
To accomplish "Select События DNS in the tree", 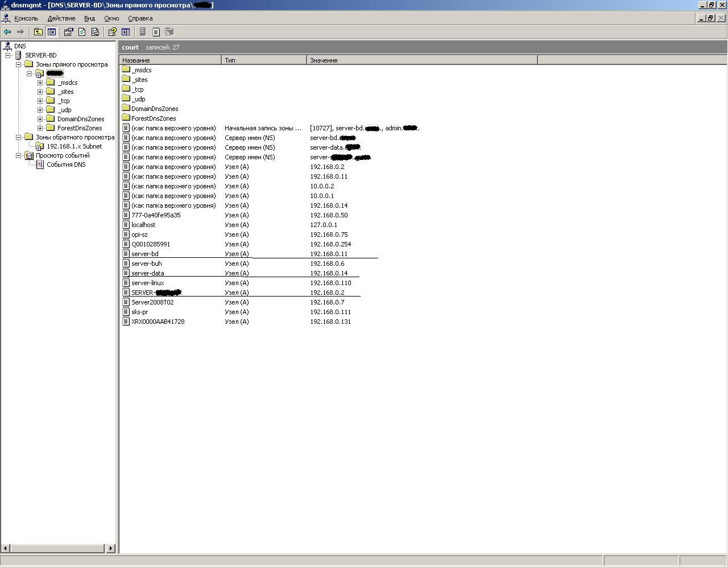I will pyautogui.click(x=66, y=164).
